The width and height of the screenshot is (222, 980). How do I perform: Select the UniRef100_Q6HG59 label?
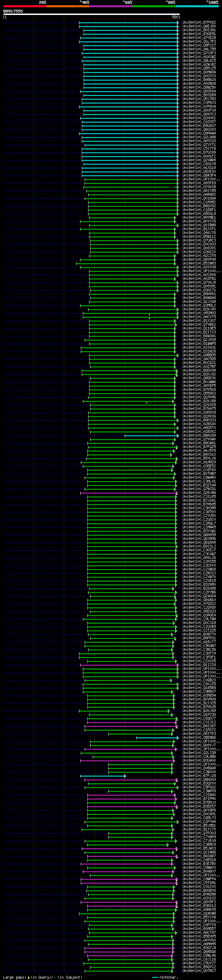pos(199,535)
